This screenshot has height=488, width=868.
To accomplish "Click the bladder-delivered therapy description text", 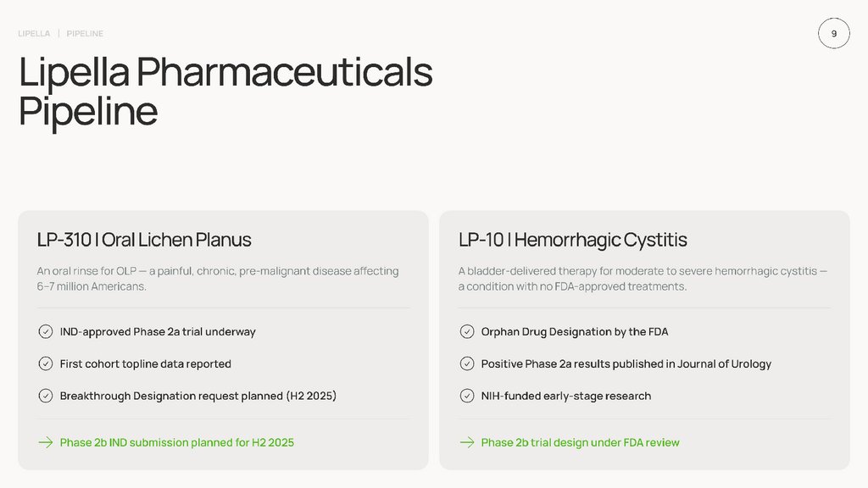I will pos(642,279).
